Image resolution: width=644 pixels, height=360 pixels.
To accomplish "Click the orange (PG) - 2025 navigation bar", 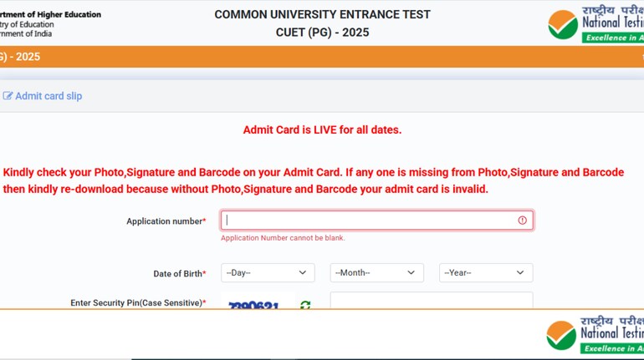I will click(322, 57).
